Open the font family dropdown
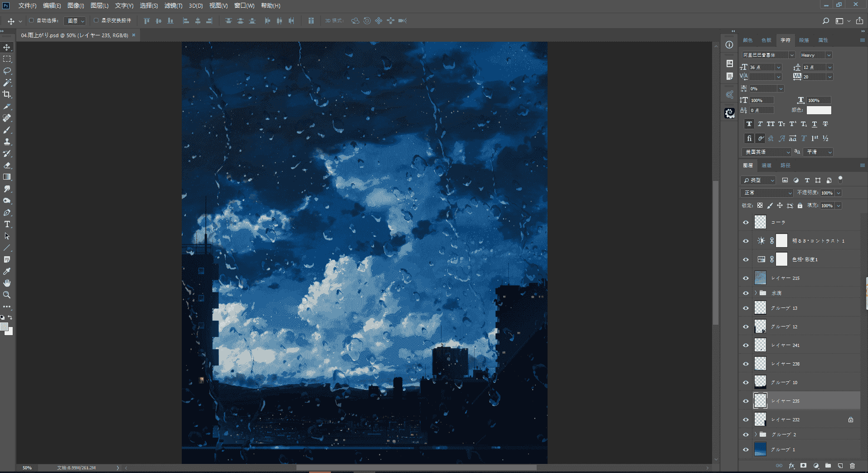This screenshot has width=868, height=473. tap(792, 55)
